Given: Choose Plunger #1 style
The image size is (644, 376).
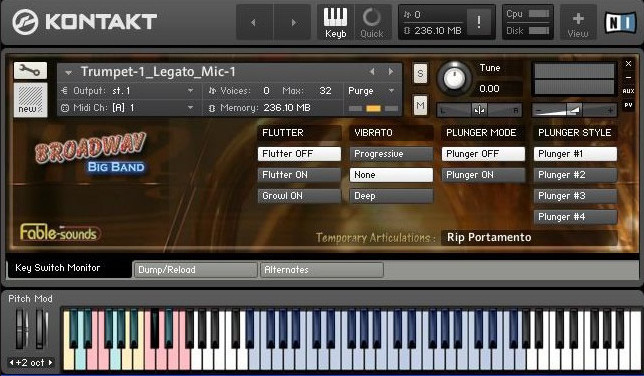Looking at the screenshot, I should (x=575, y=154).
